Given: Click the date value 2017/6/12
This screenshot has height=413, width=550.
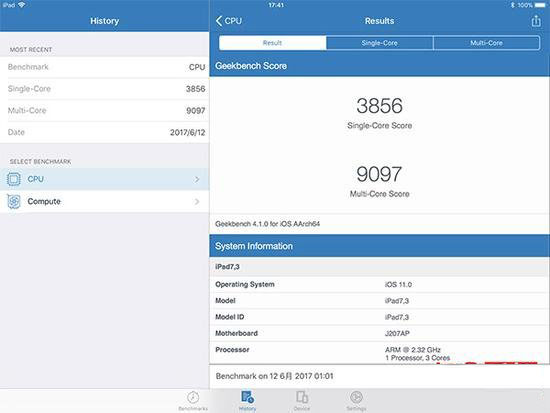Looking at the screenshot, I should click(x=188, y=132).
